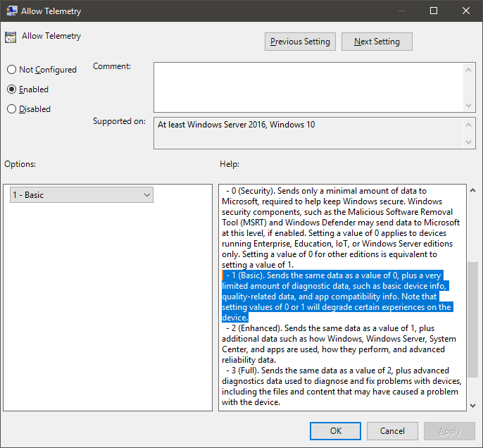Click the Comment box scroll up arrow
Image resolution: width=483 pixels, height=448 pixels.
tap(470, 68)
